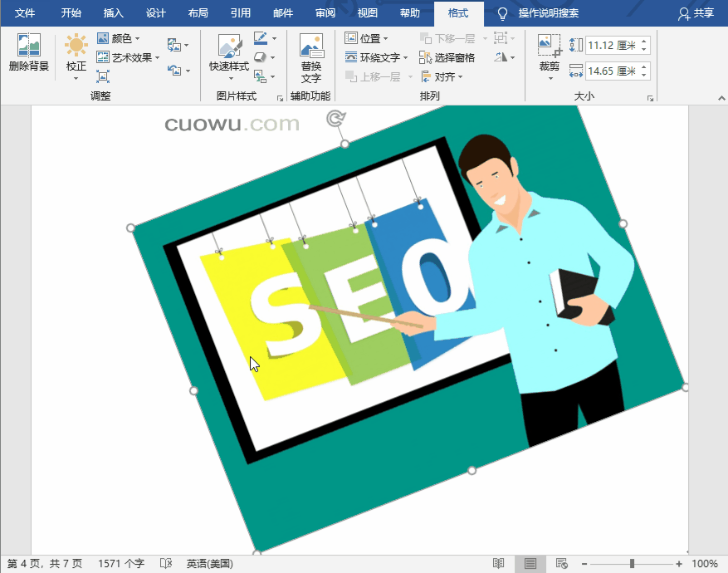Switch to the Home (开始) tab

(x=71, y=13)
